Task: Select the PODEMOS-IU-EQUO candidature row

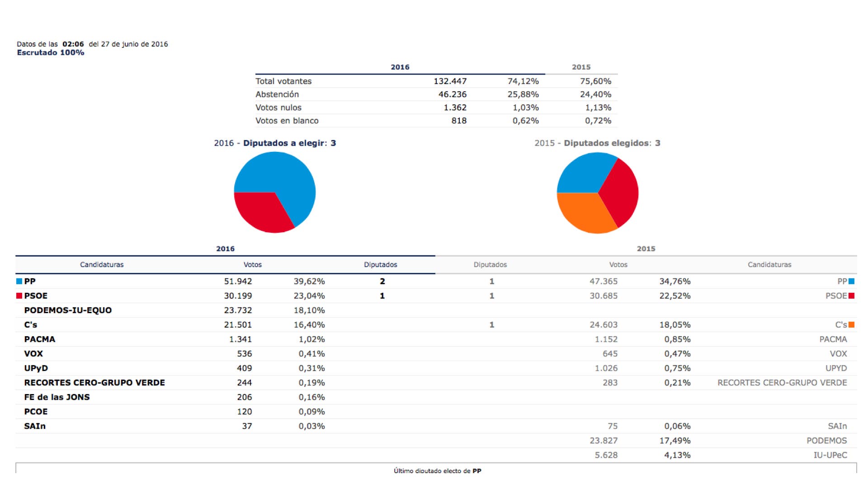Action: tap(68, 310)
